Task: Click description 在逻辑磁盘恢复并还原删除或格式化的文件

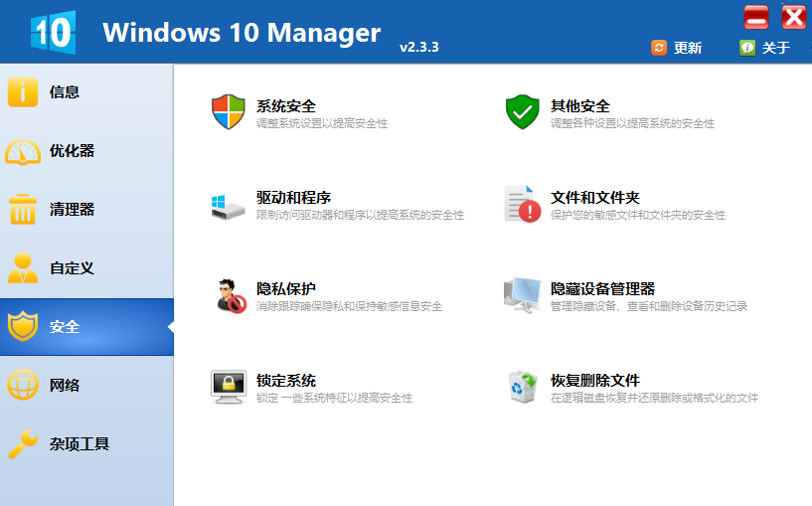Action: tap(654, 398)
